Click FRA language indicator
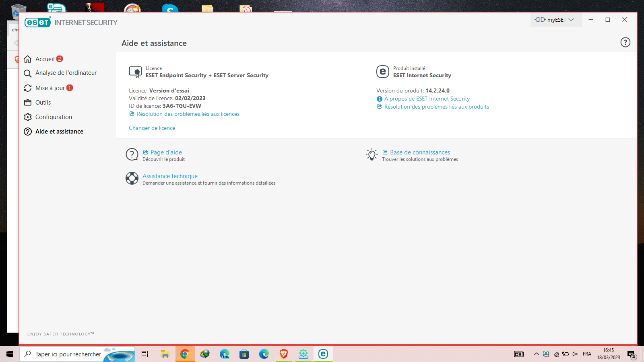 click(587, 354)
